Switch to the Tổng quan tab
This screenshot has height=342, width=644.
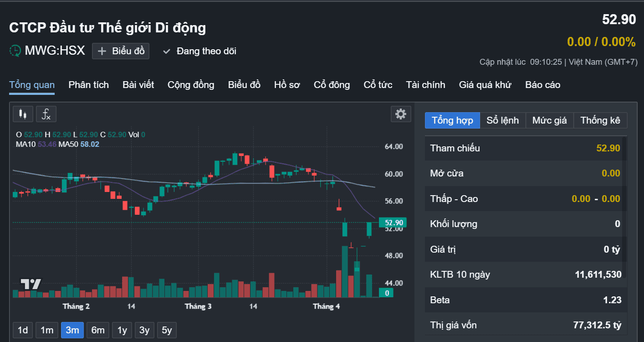tap(32, 85)
